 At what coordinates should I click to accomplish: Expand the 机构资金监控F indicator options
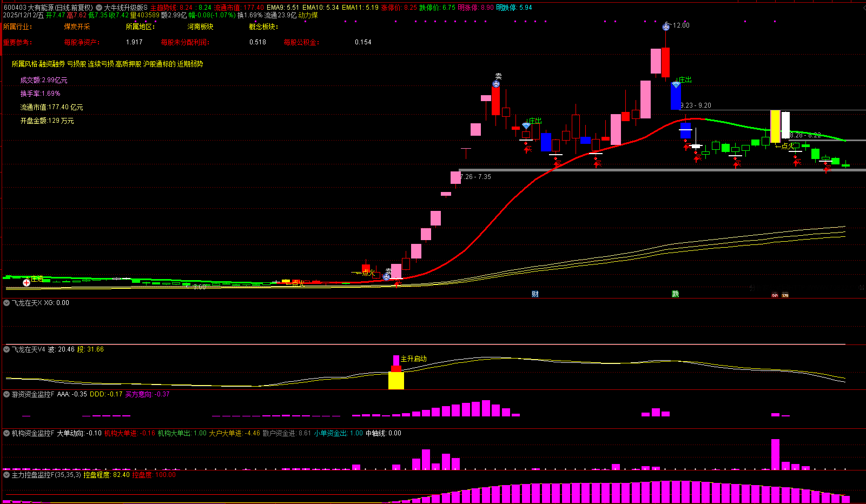coord(7,433)
